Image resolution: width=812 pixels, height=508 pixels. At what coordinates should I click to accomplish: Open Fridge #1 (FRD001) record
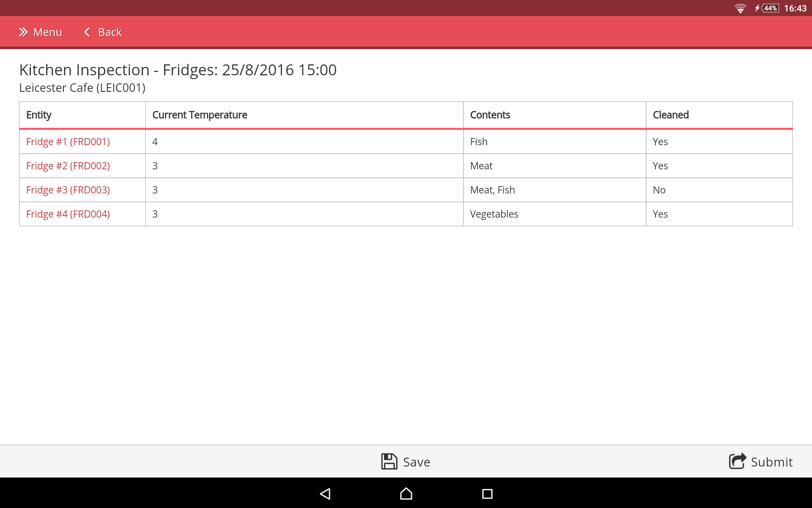pos(68,141)
